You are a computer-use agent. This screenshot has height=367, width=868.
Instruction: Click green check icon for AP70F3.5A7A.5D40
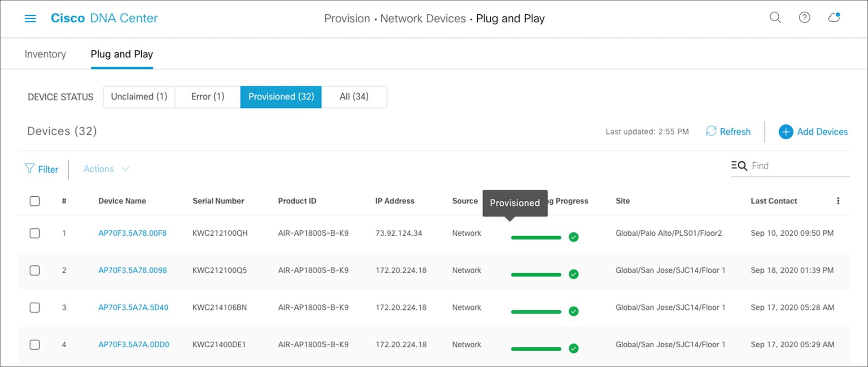coord(573,311)
